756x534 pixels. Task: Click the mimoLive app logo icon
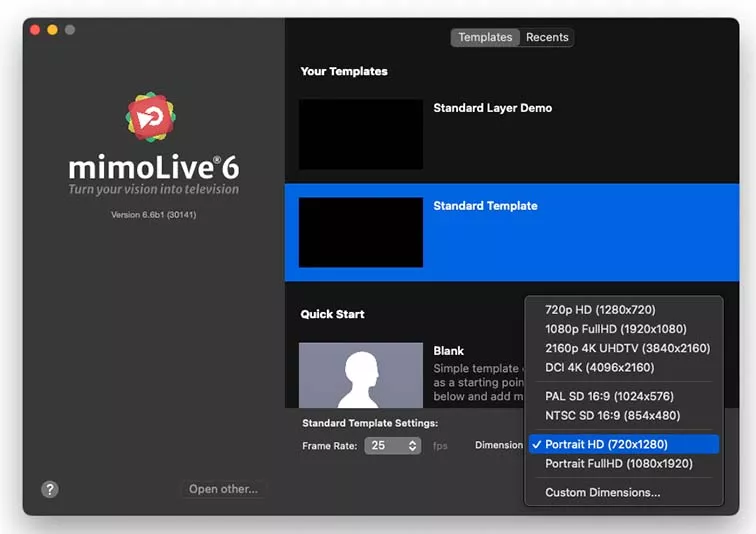coord(151,117)
